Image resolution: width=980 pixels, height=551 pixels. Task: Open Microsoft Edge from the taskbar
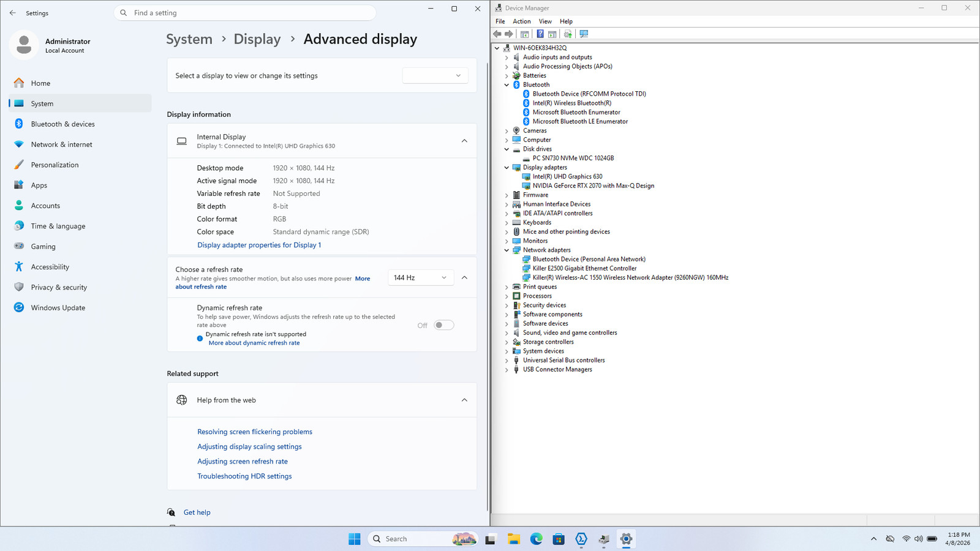(536, 539)
